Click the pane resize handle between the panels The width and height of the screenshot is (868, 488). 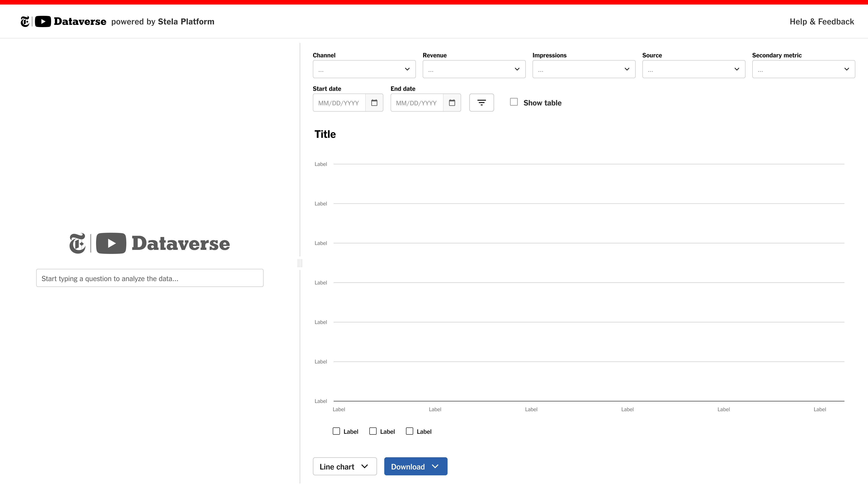tap(300, 263)
